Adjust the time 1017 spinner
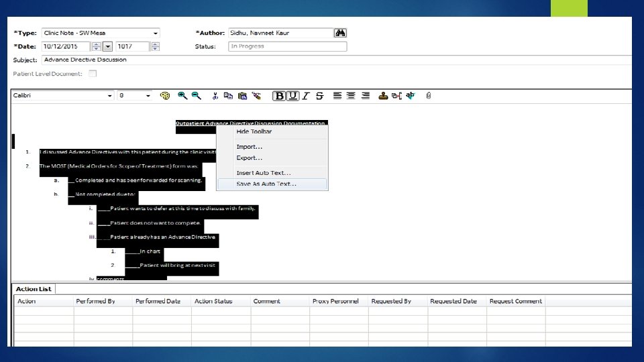The height and width of the screenshot is (362, 644). [155, 46]
